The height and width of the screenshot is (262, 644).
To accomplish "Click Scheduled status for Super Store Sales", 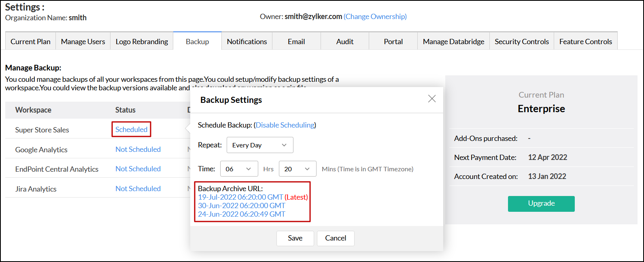I will coord(131,130).
